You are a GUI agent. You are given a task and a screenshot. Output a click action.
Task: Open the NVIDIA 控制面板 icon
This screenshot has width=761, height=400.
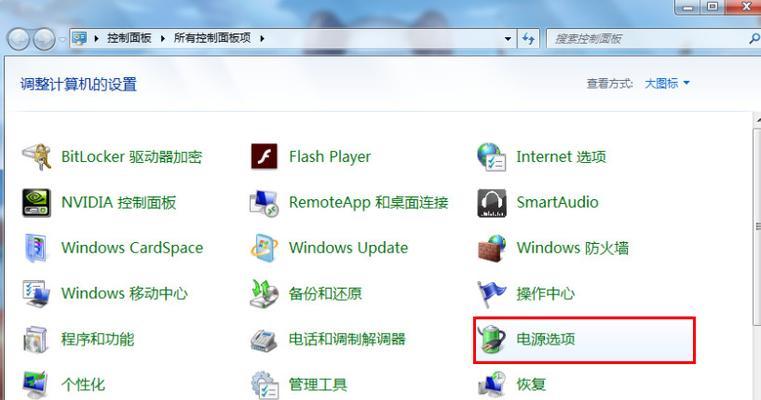tap(36, 202)
